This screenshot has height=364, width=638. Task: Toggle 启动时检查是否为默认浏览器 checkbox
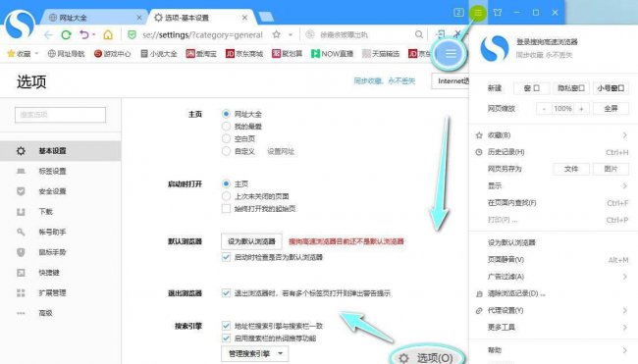(226, 257)
